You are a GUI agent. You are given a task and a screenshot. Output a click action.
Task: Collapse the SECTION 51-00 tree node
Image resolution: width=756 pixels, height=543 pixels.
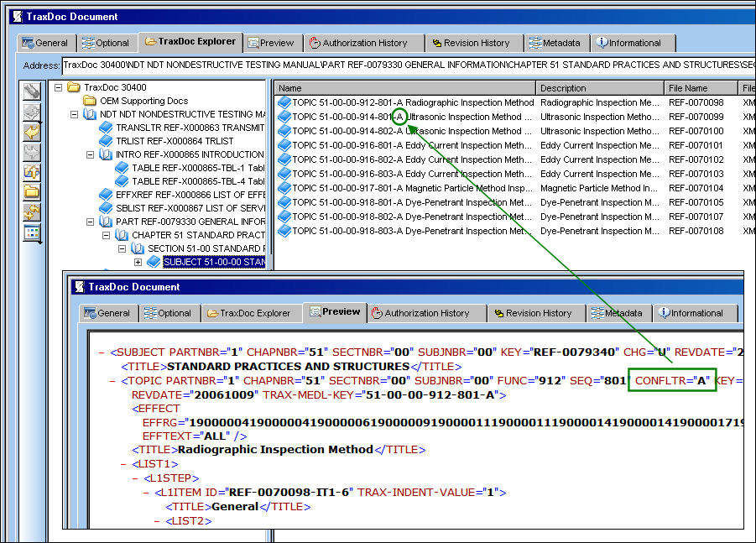(122, 248)
